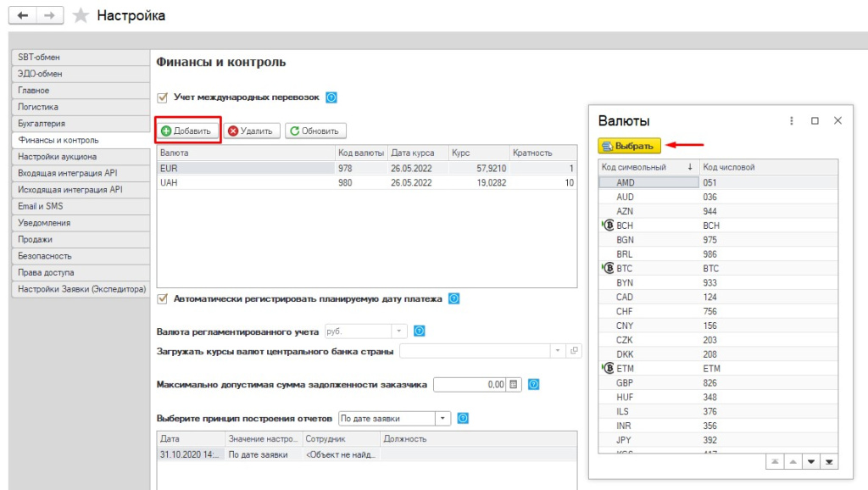Open the Логистика settings section
The height and width of the screenshot is (490, 868).
[x=81, y=108]
